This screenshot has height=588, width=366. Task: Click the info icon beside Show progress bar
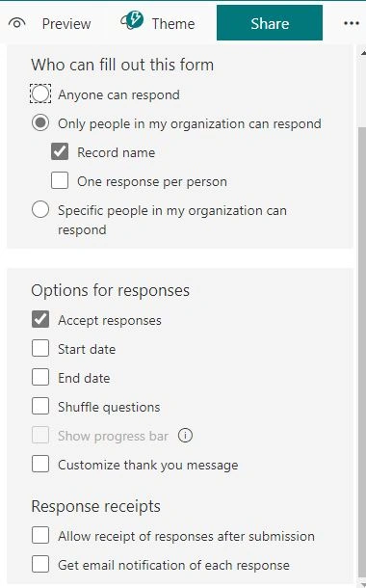pyautogui.click(x=185, y=436)
